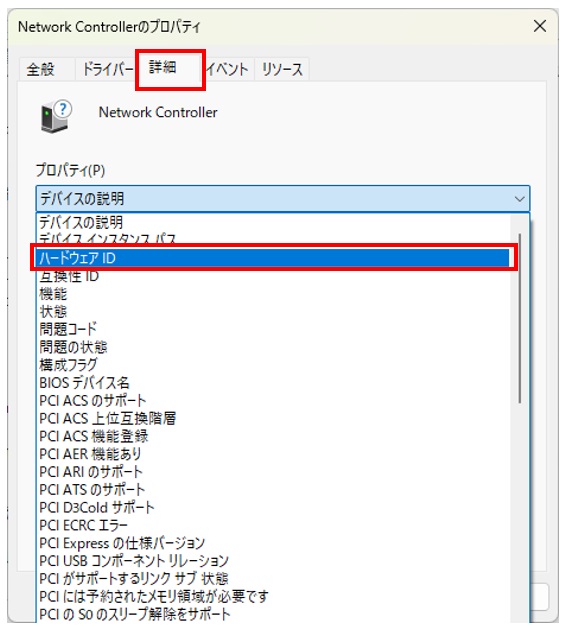Pick the 状態 property
This screenshot has width=565, height=627.
coord(273,312)
